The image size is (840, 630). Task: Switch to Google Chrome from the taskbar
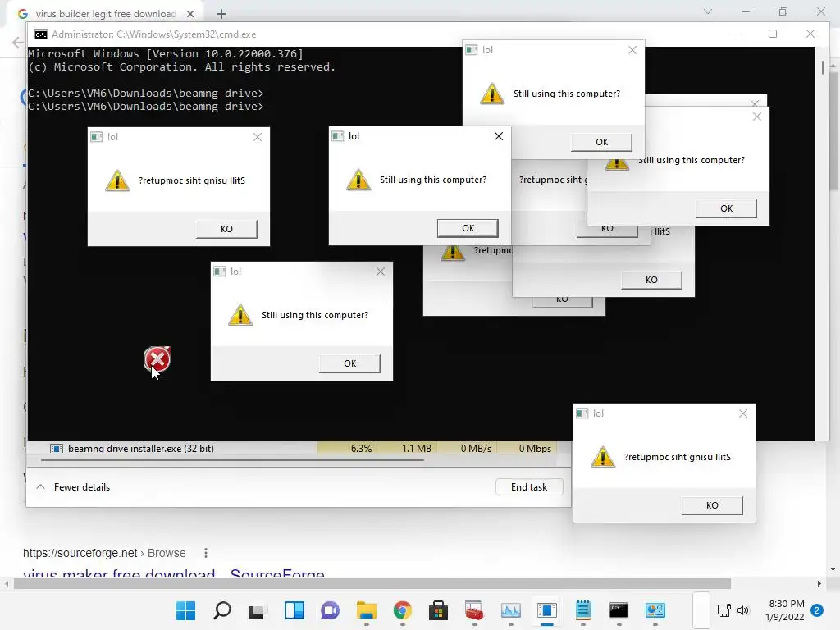pyautogui.click(x=402, y=610)
